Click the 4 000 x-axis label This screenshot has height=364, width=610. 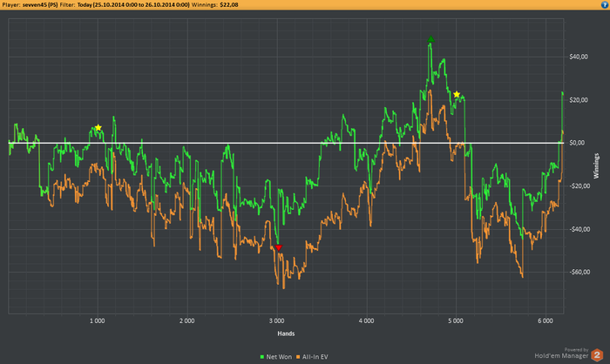pos(367,320)
